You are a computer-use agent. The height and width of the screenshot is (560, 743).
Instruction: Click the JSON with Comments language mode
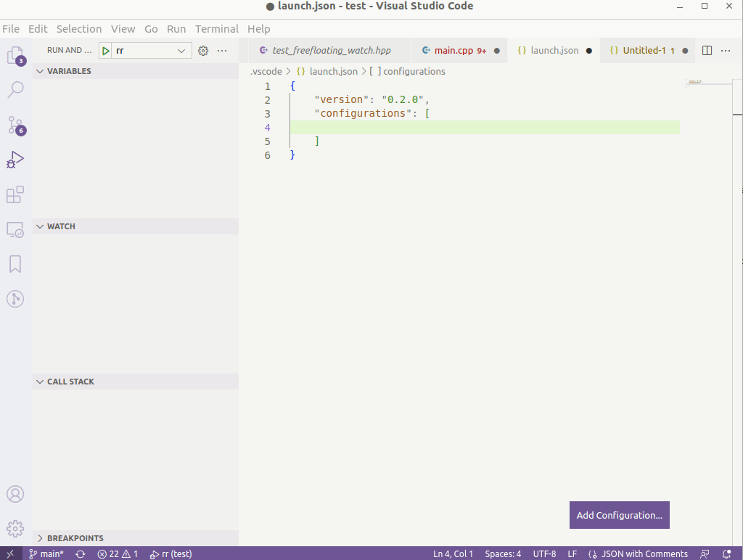[644, 553]
